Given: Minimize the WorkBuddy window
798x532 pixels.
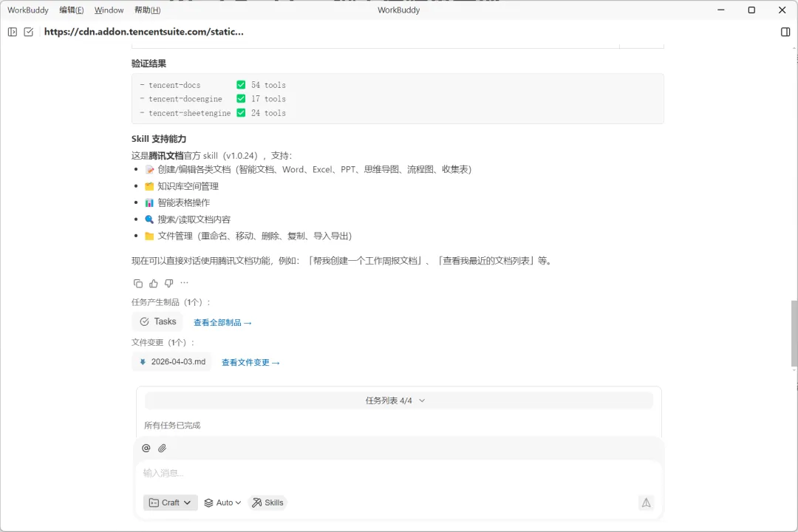Looking at the screenshot, I should pyautogui.click(x=720, y=10).
